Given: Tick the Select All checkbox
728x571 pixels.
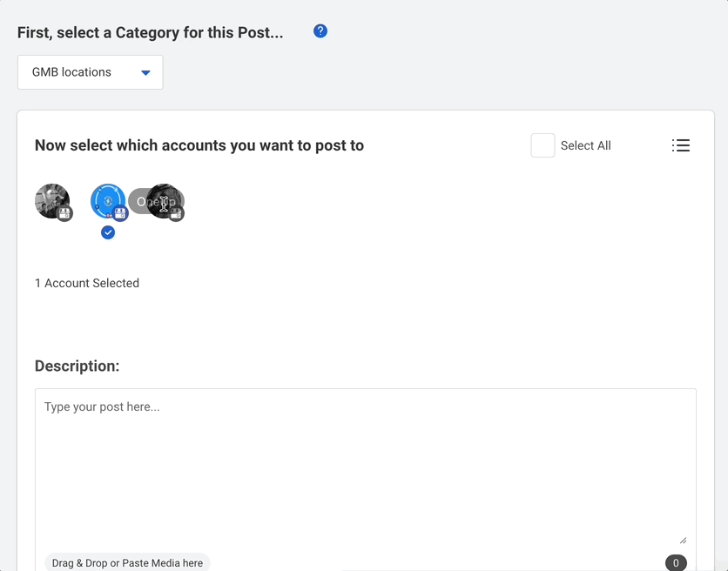Looking at the screenshot, I should click(543, 145).
